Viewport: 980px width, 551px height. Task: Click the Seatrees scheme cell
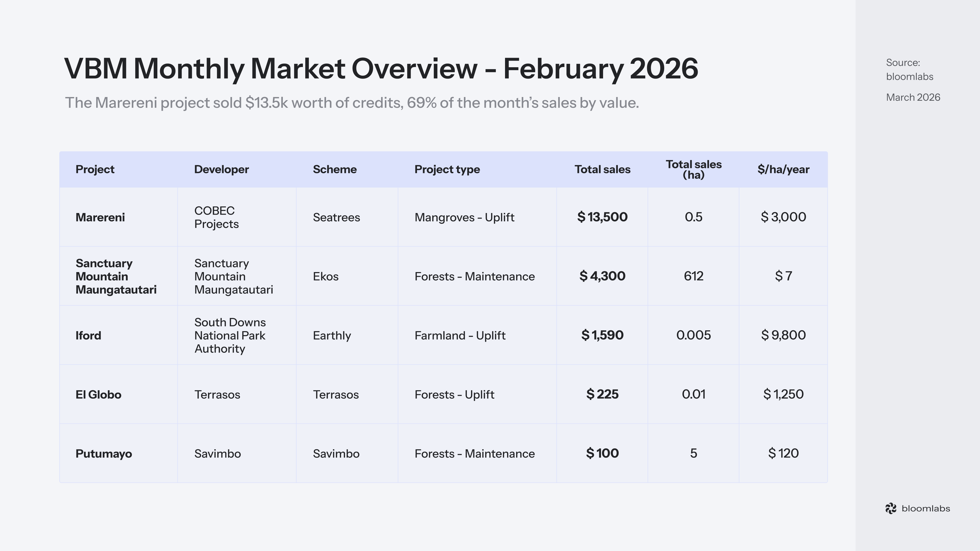(x=336, y=217)
